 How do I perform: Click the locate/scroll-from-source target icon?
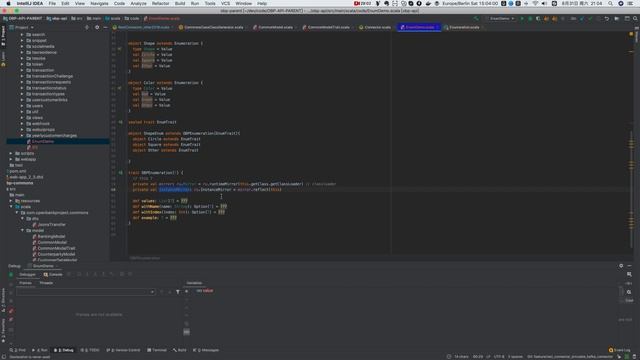click(87, 27)
